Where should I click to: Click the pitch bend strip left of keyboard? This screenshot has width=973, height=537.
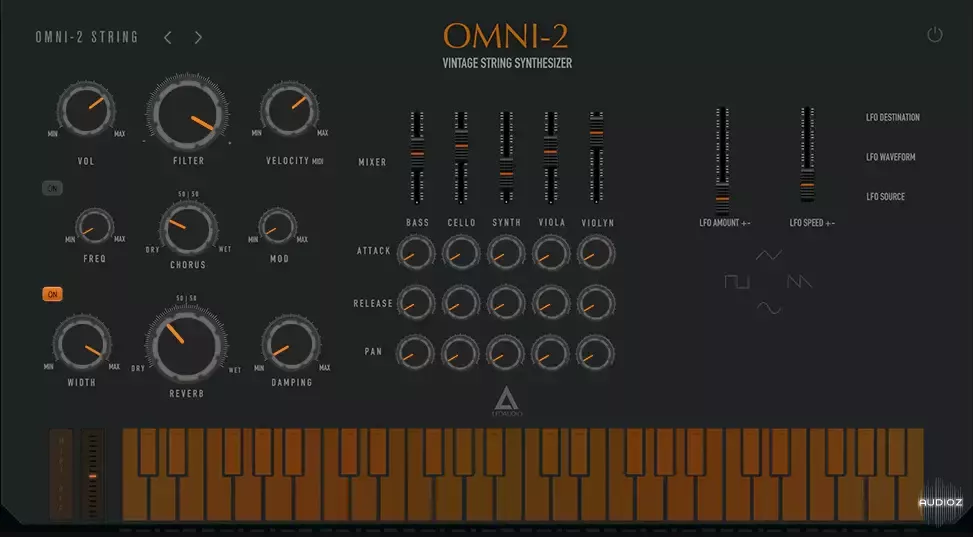[61, 474]
